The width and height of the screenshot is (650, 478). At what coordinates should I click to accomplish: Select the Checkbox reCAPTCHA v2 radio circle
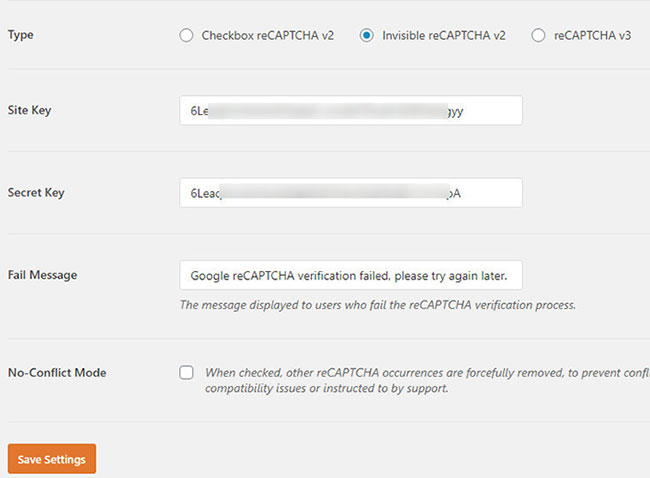pyautogui.click(x=187, y=35)
